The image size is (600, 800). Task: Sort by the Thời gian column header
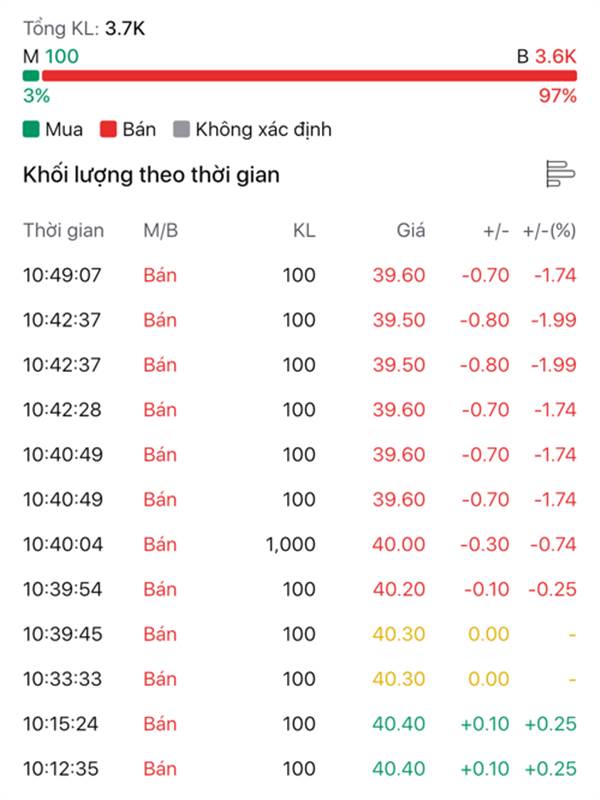[63, 231]
